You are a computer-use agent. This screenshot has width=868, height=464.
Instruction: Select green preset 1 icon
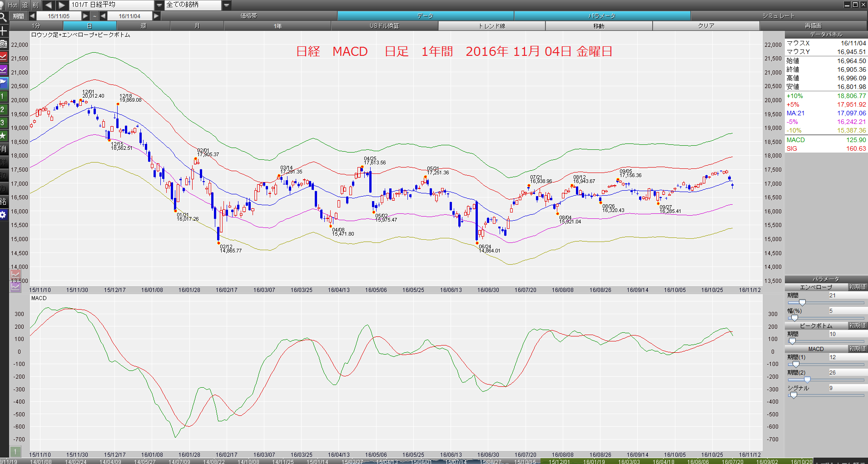(x=4, y=96)
